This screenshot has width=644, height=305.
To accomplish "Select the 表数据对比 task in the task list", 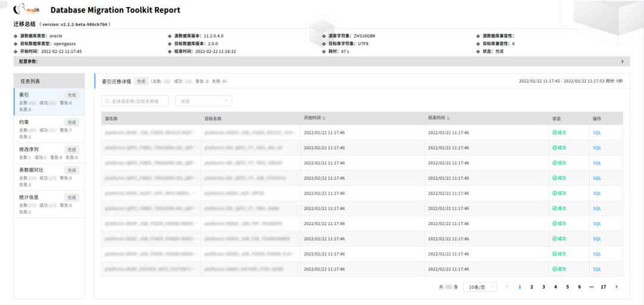I will coord(49,177).
